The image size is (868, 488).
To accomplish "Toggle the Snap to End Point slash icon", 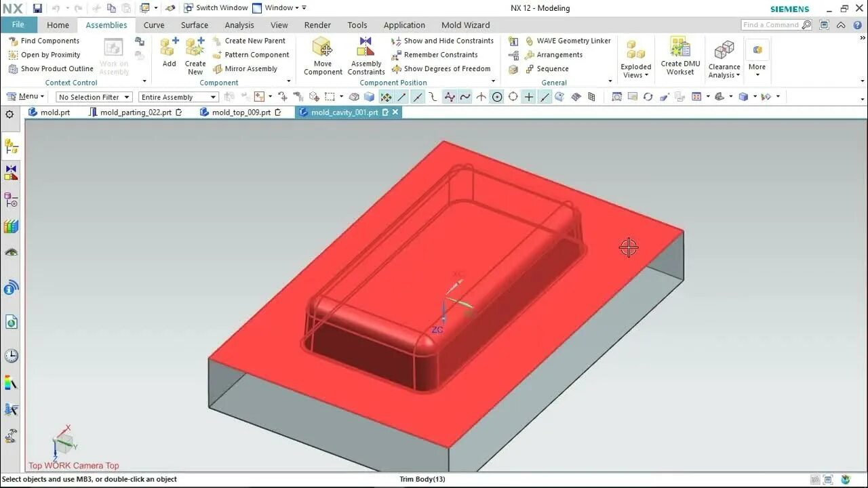I will (x=401, y=97).
